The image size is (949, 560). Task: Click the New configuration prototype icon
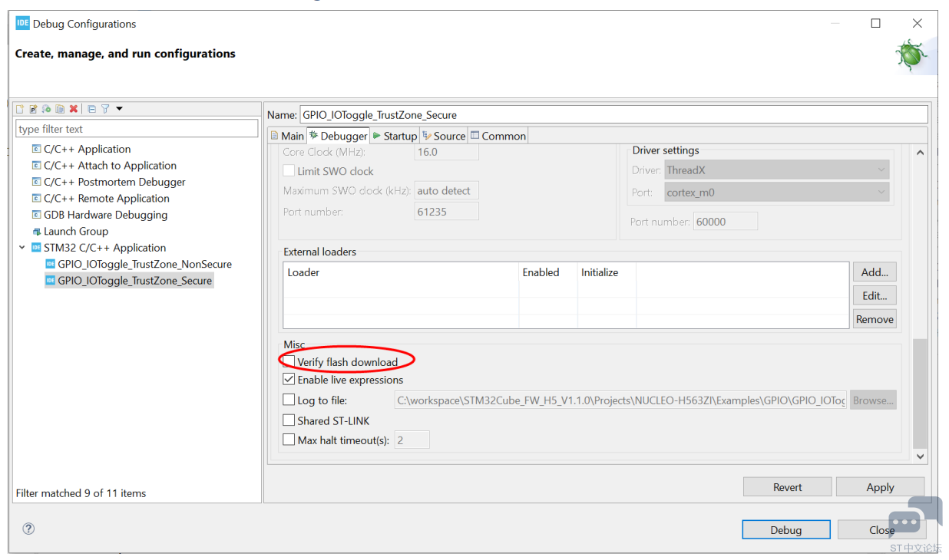[x=34, y=109]
